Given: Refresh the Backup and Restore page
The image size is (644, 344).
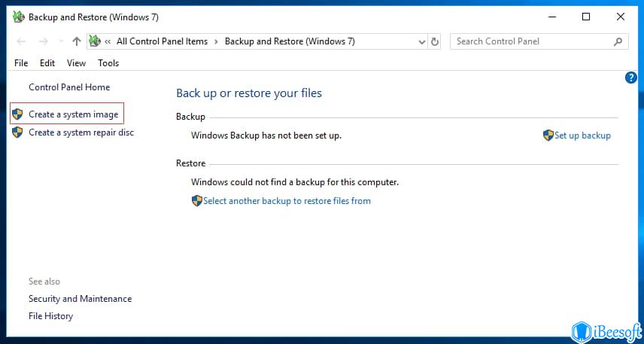Looking at the screenshot, I should click(435, 41).
